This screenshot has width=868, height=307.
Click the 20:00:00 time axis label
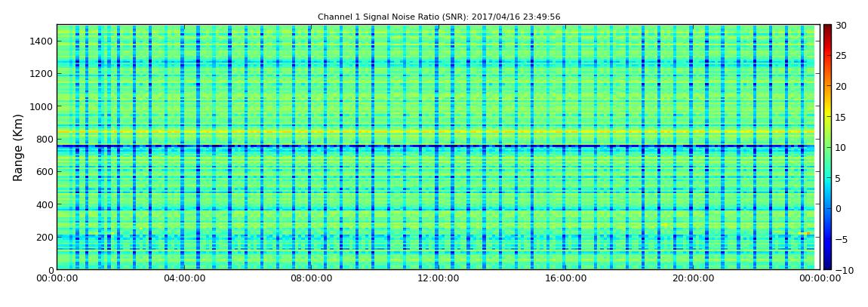tap(693, 278)
